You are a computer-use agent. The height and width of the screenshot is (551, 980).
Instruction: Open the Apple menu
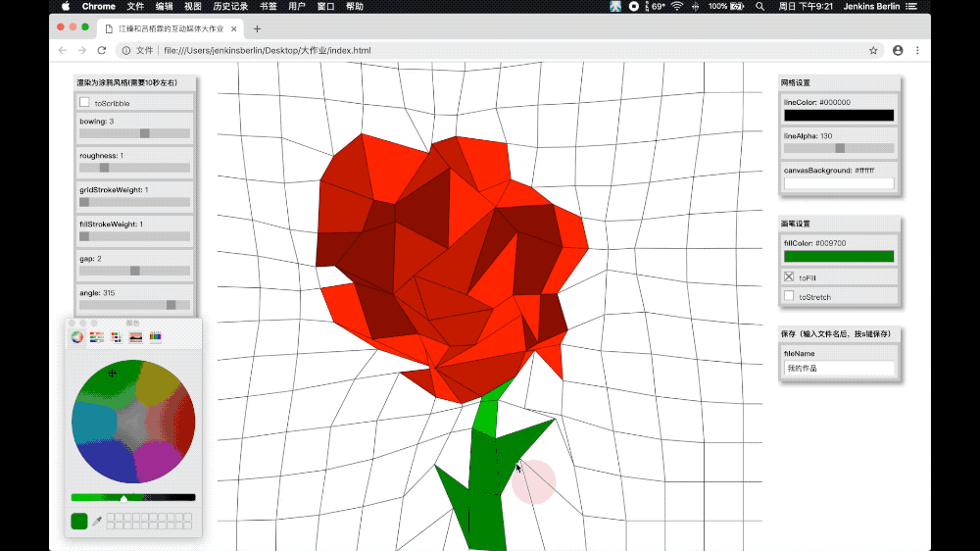coord(66,6)
